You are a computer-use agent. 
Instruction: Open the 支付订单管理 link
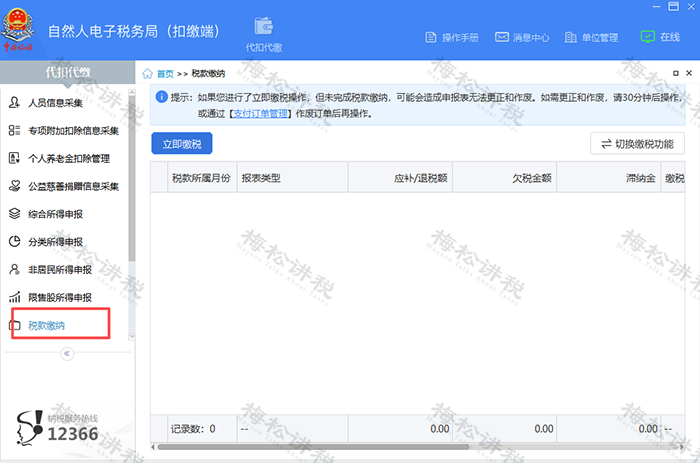260,114
